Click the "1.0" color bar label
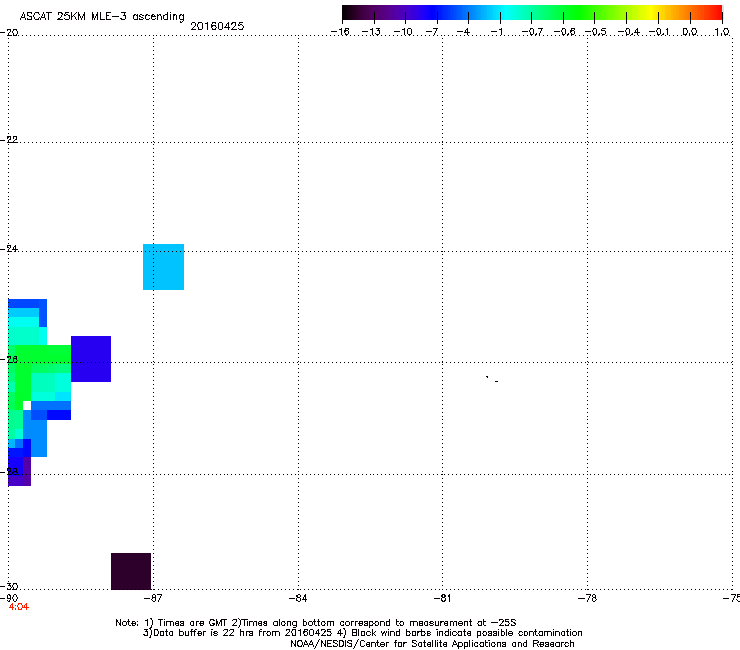Image resolution: width=740 pixels, height=650 pixels. tap(722, 32)
